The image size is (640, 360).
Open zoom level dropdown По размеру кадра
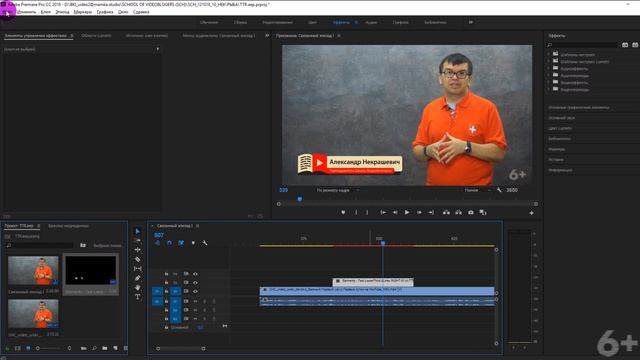click(x=338, y=190)
